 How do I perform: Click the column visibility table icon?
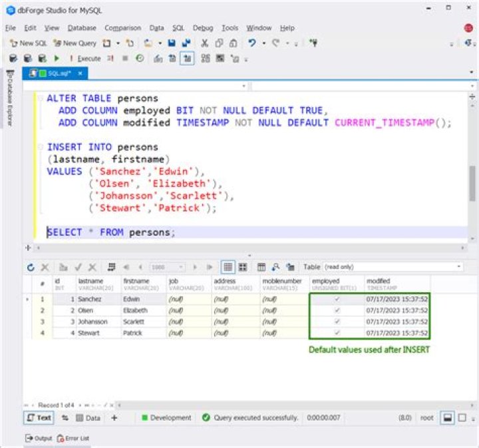pos(261,268)
